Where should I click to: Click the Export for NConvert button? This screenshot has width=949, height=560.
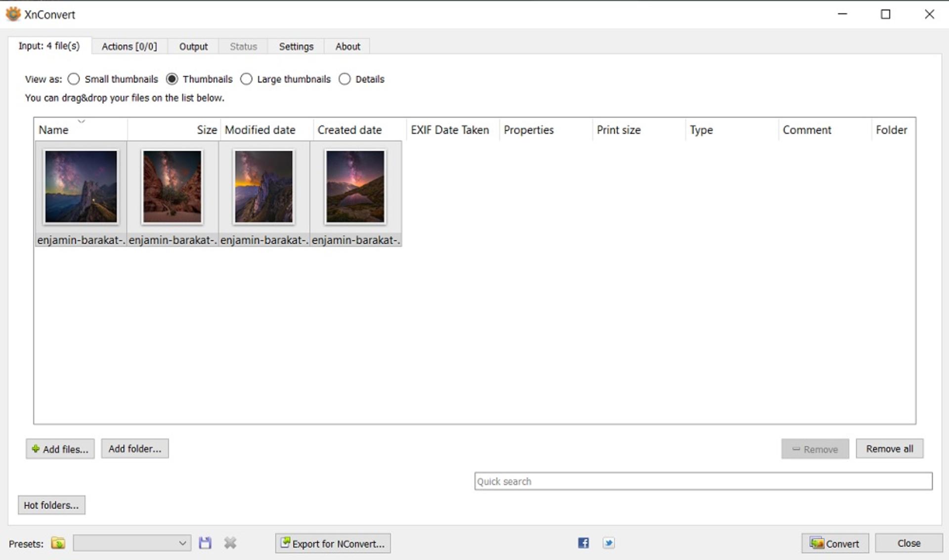[333, 543]
